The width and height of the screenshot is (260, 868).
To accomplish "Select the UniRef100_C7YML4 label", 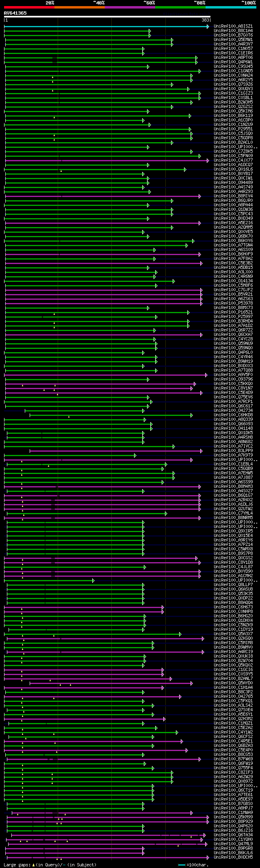I will (x=233, y=513).
